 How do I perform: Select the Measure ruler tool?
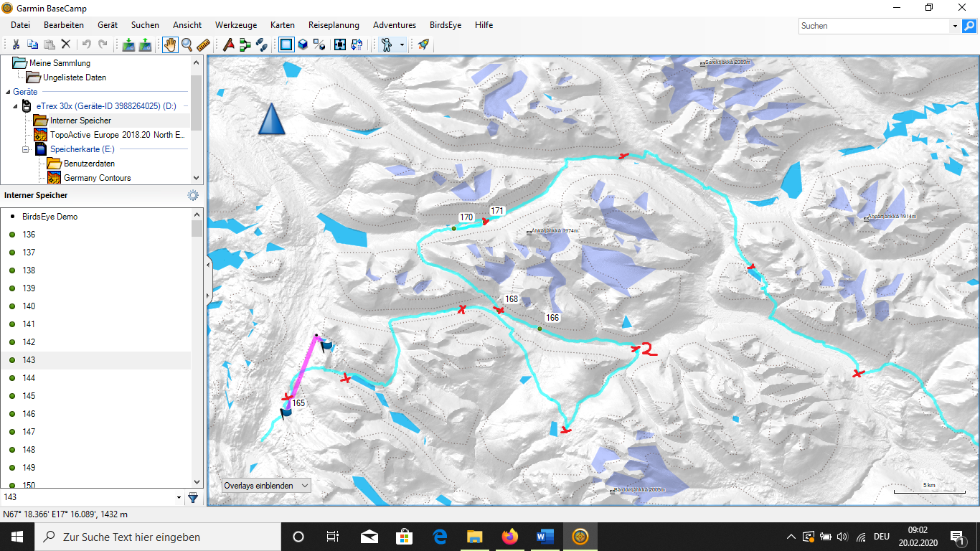[203, 44]
